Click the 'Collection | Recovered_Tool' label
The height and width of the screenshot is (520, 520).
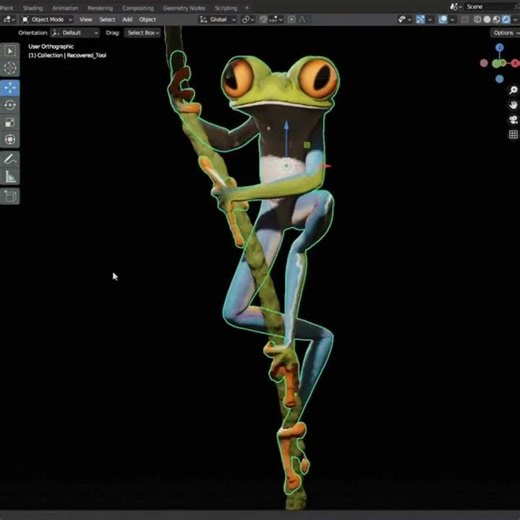click(67, 55)
